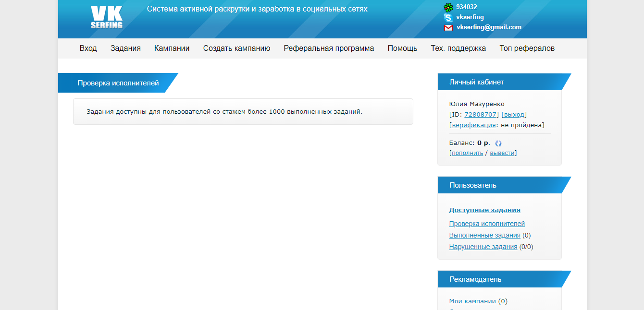Click the ICQ flower icon

point(448,7)
